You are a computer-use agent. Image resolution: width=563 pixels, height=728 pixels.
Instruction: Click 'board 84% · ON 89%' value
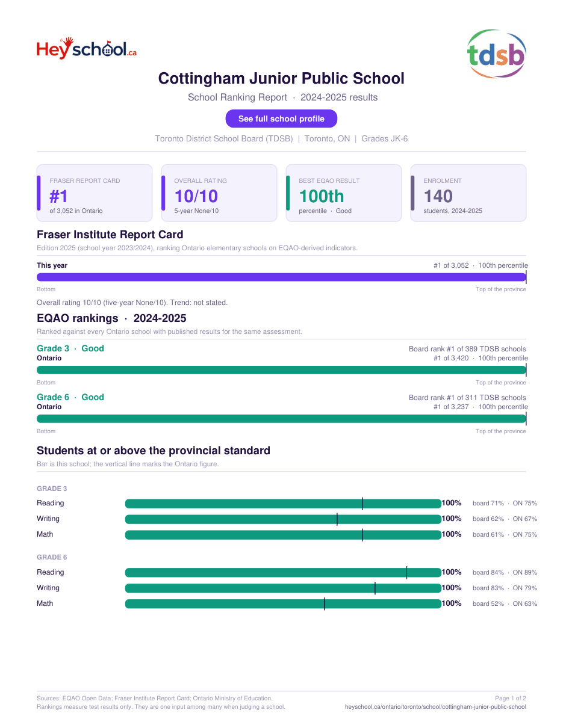tap(505, 573)
